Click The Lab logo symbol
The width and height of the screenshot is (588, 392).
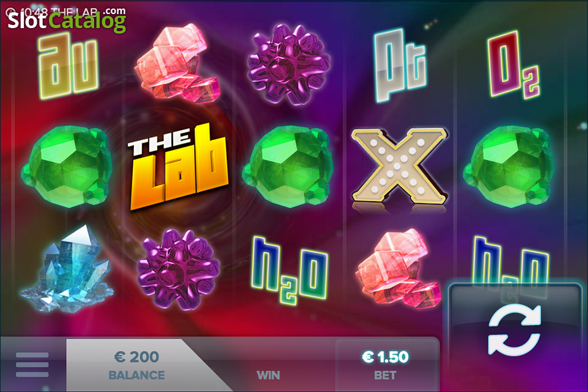(x=178, y=167)
